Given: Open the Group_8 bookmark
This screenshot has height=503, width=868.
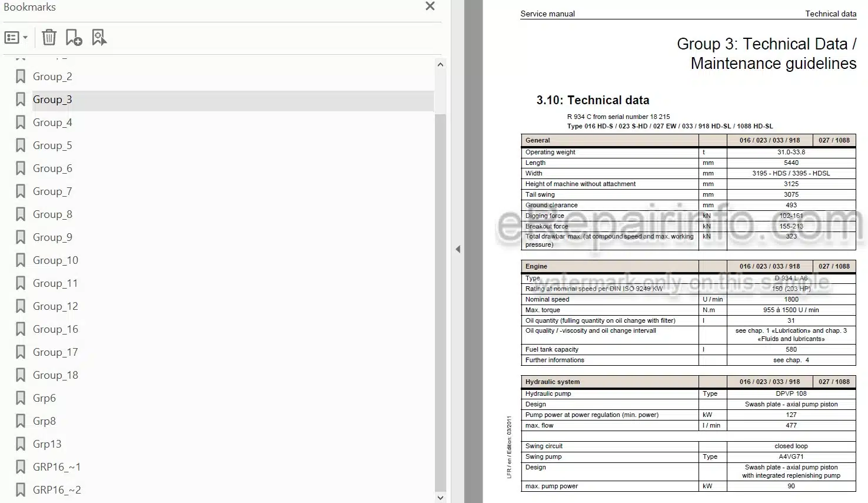Looking at the screenshot, I should tap(52, 214).
